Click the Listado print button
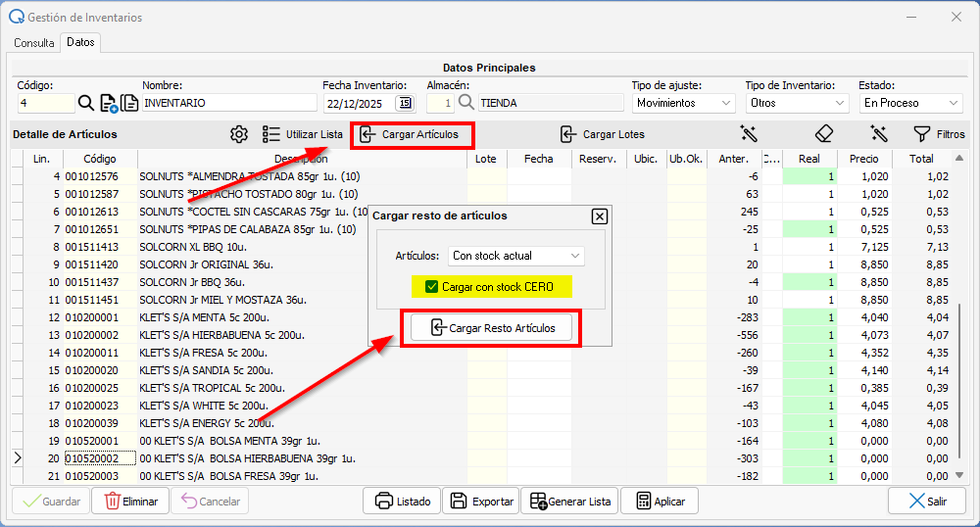This screenshot has height=527, width=980. pyautogui.click(x=402, y=502)
